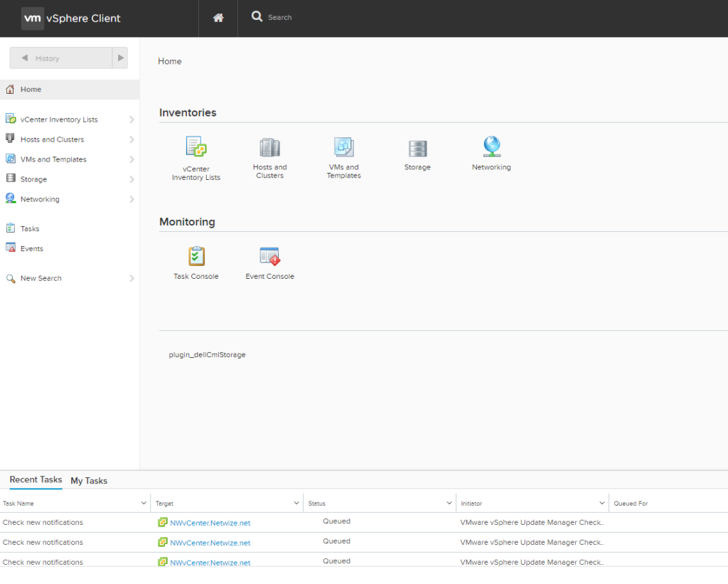This screenshot has height=584, width=728.
Task: Switch to the My Tasks tab
Action: tap(89, 480)
